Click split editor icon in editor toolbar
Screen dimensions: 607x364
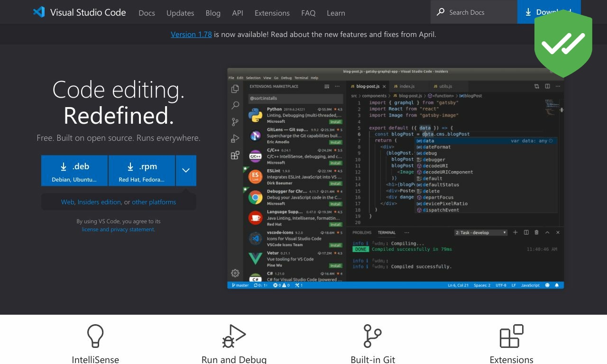547,86
